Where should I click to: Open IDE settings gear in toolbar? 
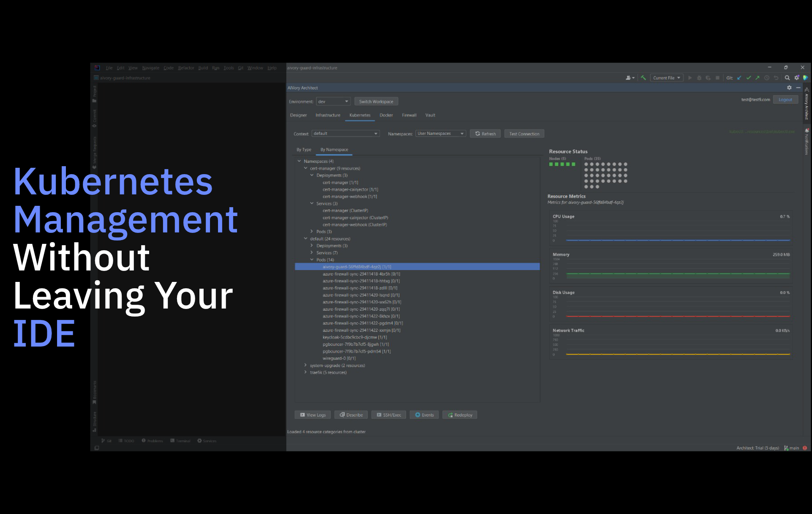797,78
